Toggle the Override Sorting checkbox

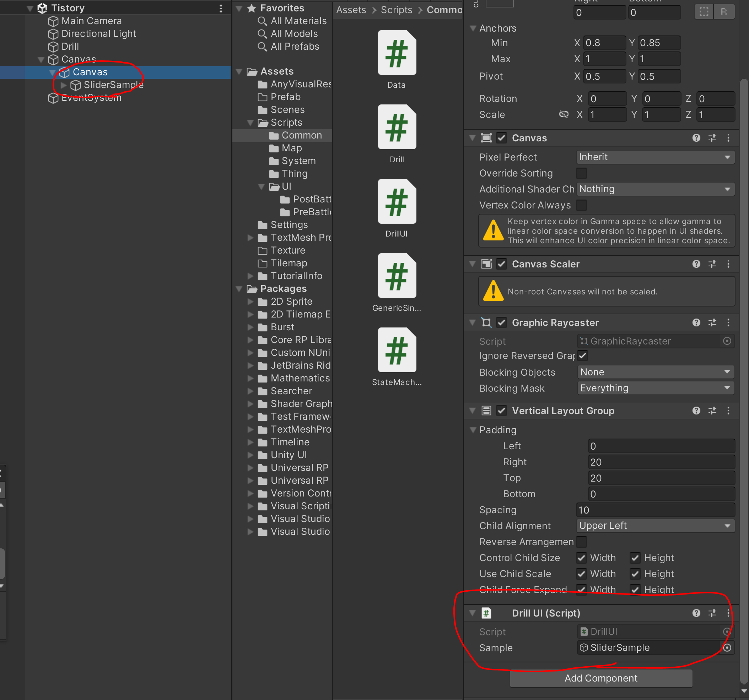pos(581,173)
